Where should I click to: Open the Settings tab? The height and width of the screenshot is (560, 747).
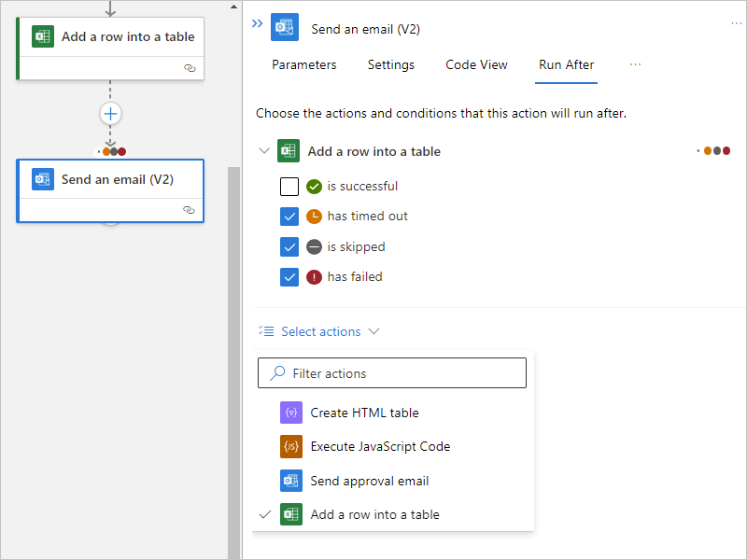[x=391, y=65]
